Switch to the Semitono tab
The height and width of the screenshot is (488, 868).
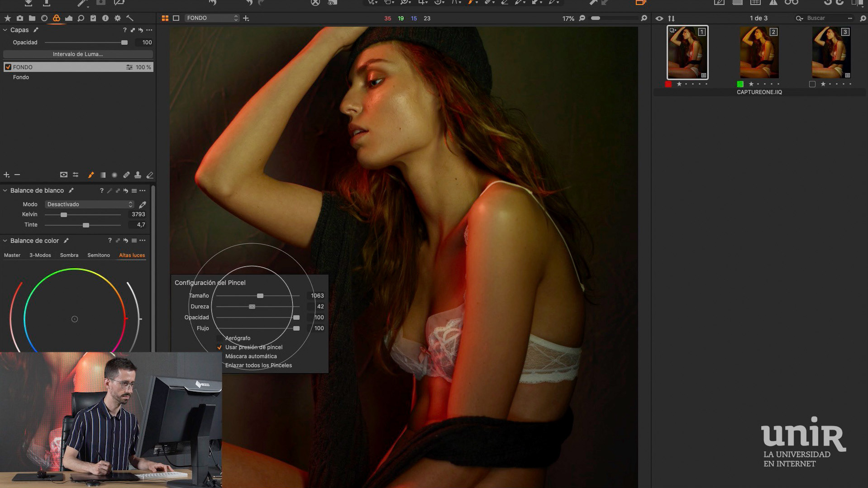coord(99,256)
